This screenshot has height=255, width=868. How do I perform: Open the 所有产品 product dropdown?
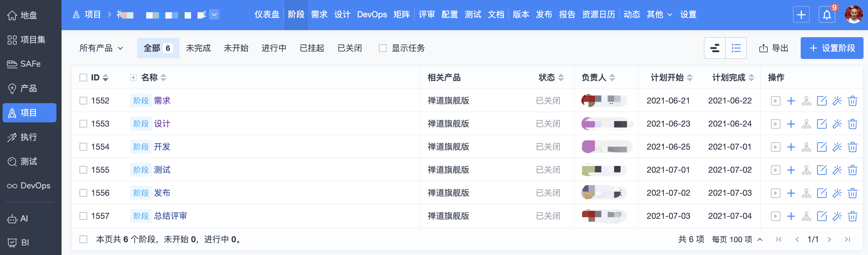tap(101, 48)
